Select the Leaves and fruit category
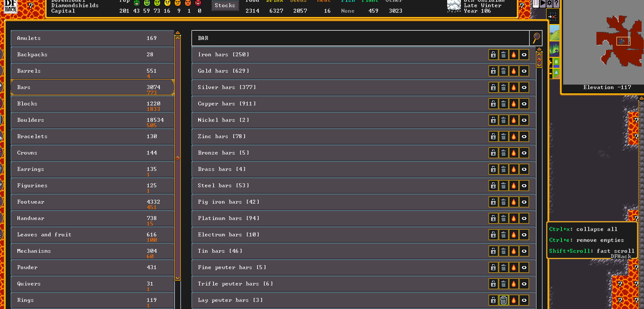 pyautogui.click(x=92, y=235)
